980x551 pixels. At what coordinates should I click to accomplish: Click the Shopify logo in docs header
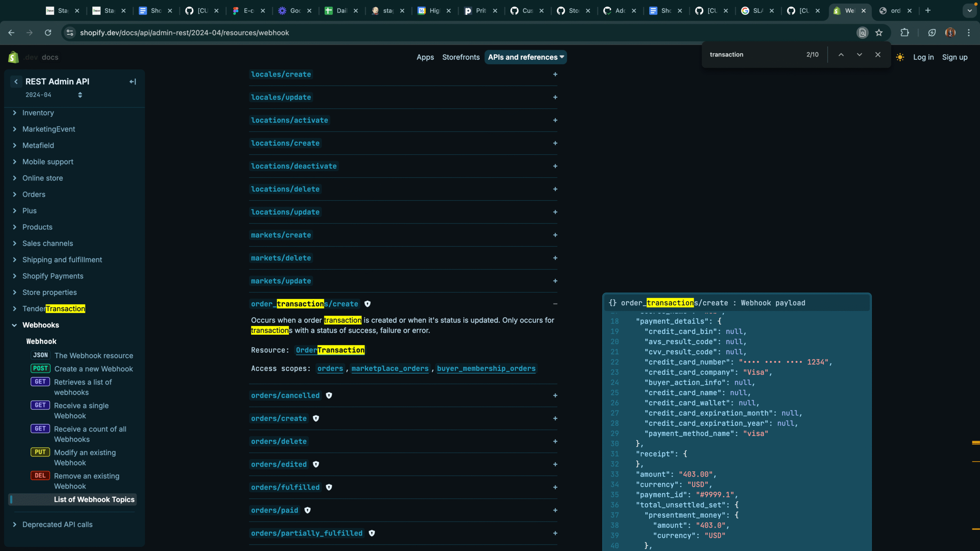click(14, 57)
